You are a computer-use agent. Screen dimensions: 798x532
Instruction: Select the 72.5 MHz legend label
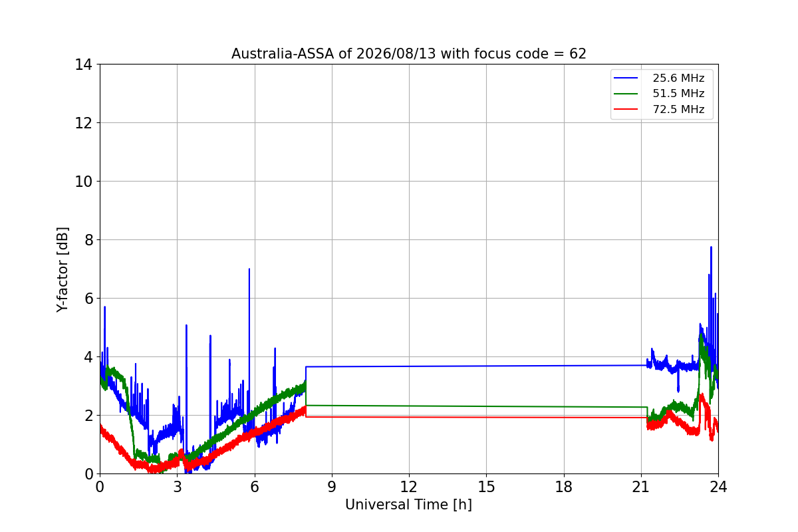pyautogui.click(x=678, y=109)
